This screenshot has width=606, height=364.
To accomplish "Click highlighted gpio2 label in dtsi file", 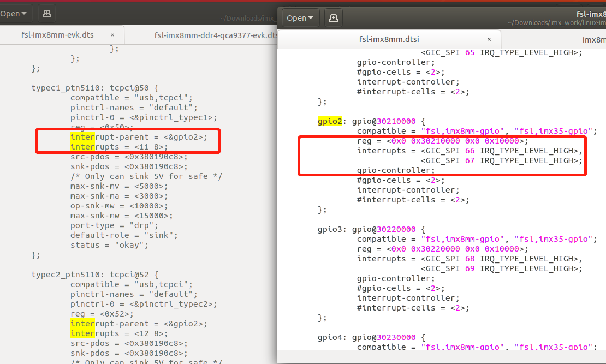I will pyautogui.click(x=330, y=121).
